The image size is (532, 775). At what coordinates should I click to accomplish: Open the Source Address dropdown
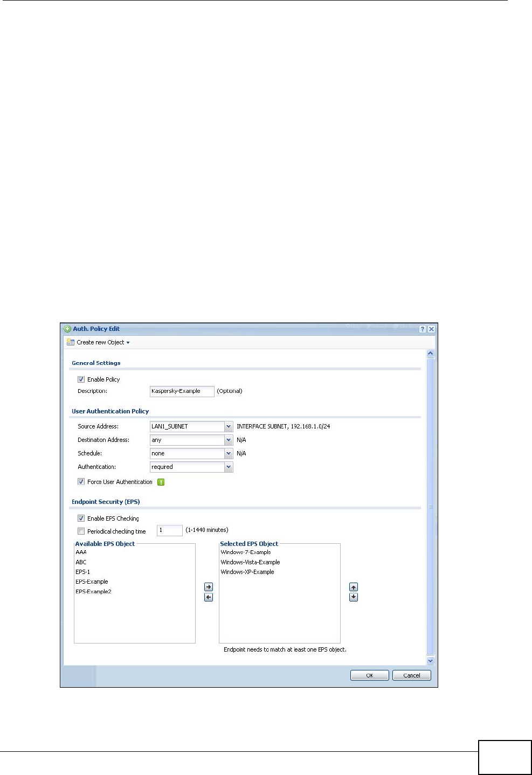(229, 426)
